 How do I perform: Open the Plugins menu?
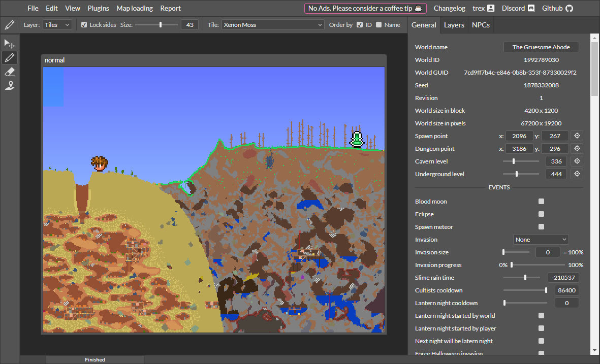[x=98, y=8]
